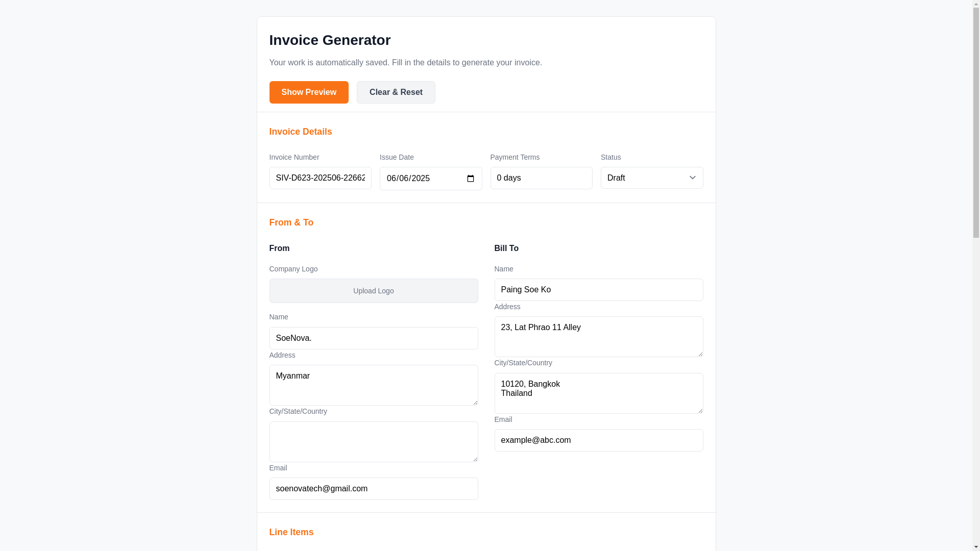Click the From Address box containing Myanmar
980x551 pixels.
point(374,385)
